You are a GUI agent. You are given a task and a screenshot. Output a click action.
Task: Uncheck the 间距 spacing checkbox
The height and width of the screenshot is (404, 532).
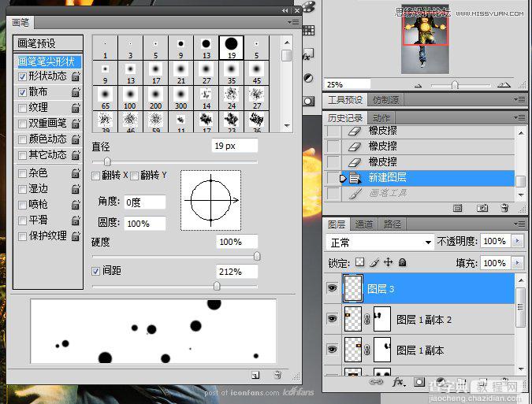tap(95, 271)
